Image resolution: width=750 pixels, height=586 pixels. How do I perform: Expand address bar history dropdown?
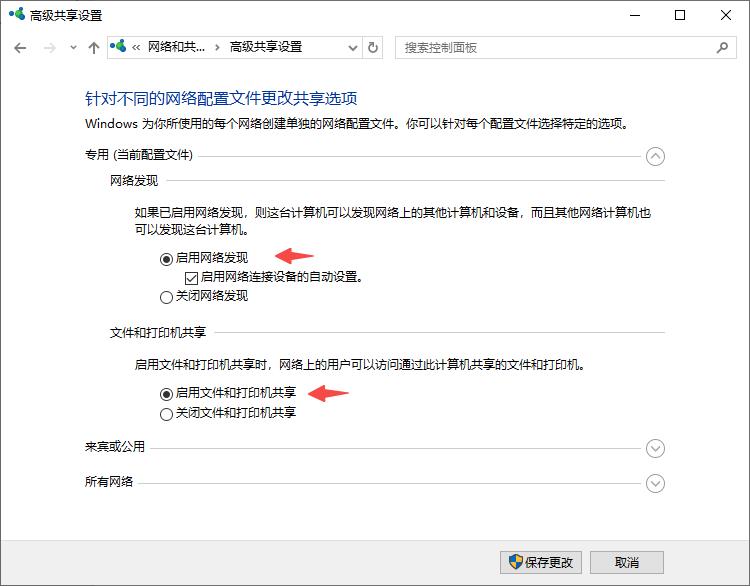point(353,48)
